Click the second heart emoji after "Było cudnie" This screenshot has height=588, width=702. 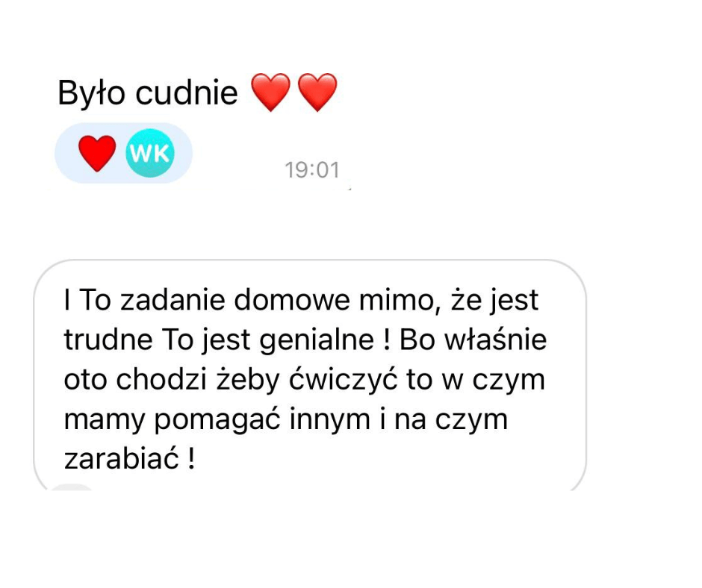pos(317,93)
